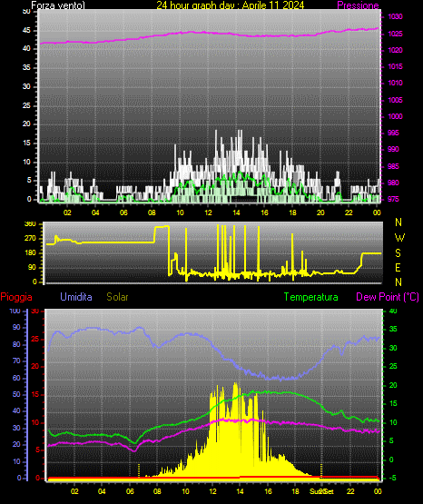Click the 35 wind force axis value
The height and width of the screenshot is (504, 423).
[26, 67]
